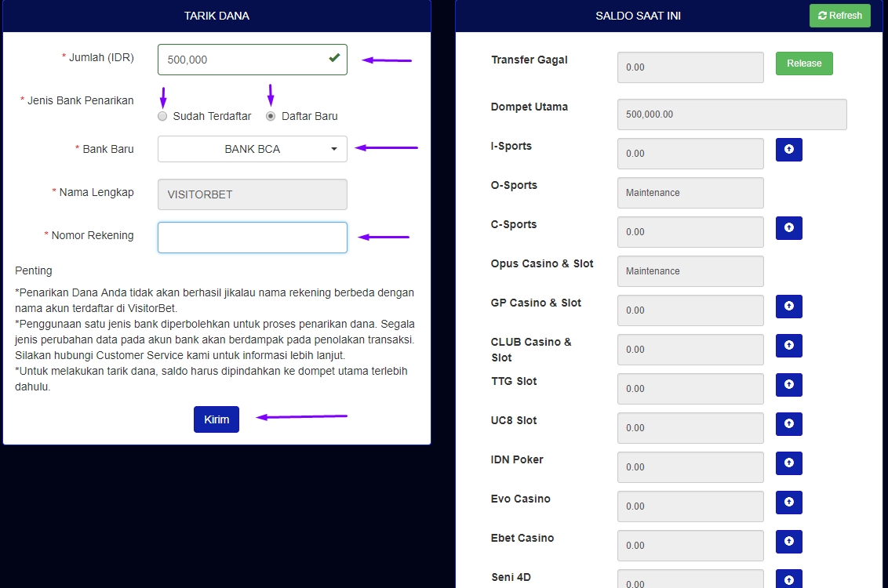
Task: Click the Seni 4D transfer icon
Action: pyautogui.click(x=789, y=579)
